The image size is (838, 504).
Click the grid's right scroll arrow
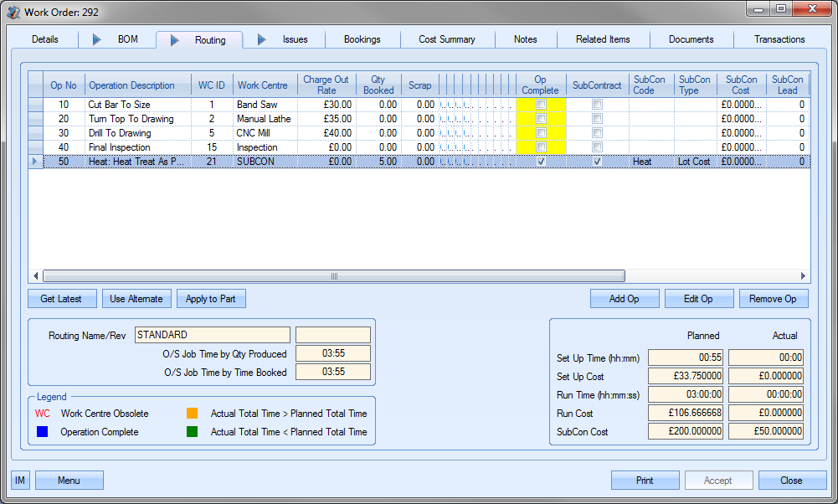point(803,276)
